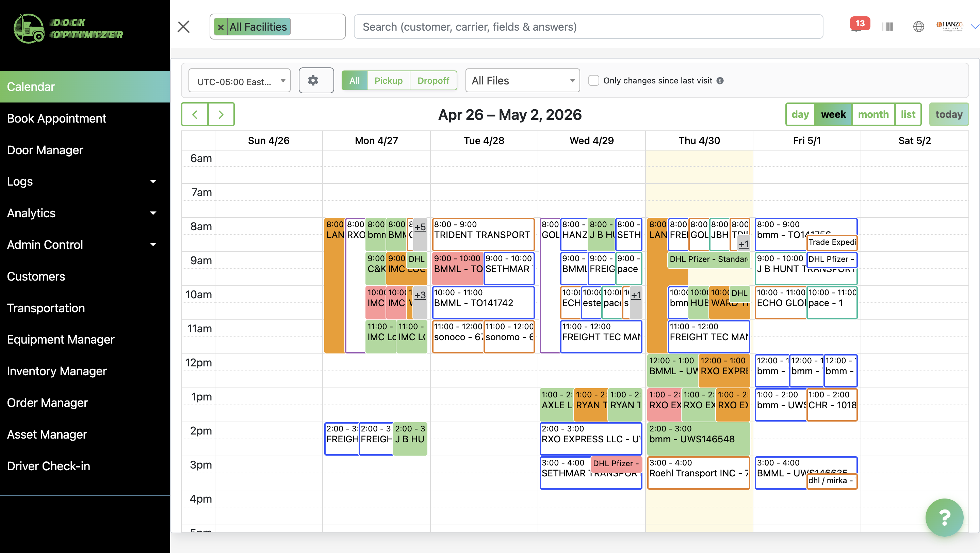Switch to list view

coord(908,114)
